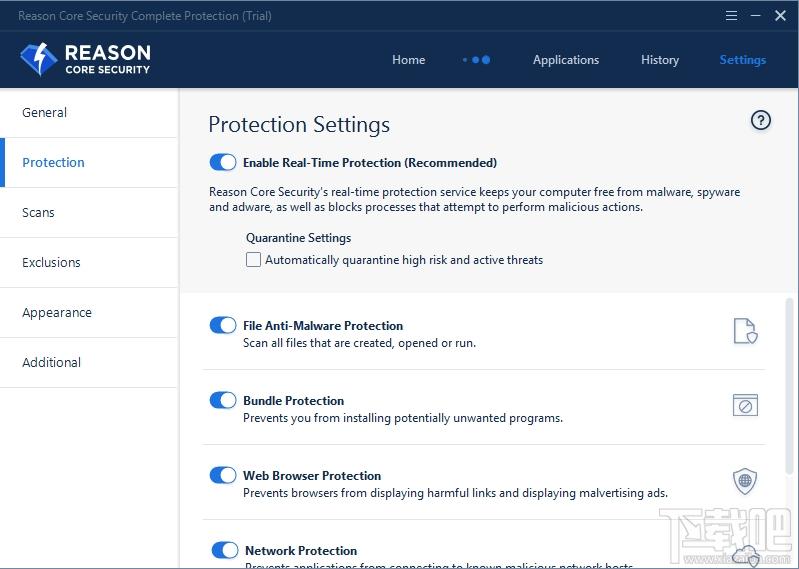This screenshot has height=569, width=799.
Task: Click the window title 'Reason Core Security Complete Protection (Trial)'
Action: pyautogui.click(x=145, y=16)
